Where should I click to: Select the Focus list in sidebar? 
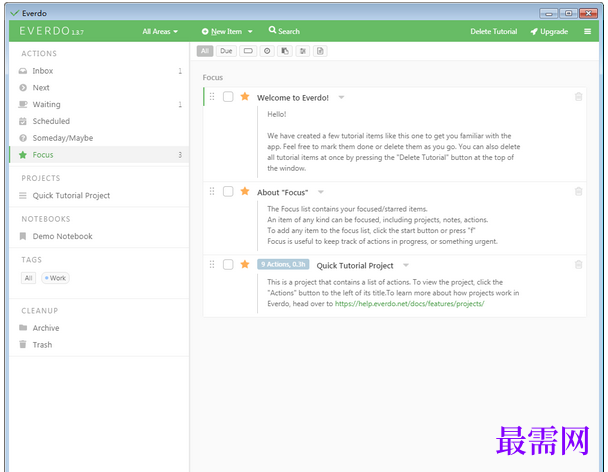pyautogui.click(x=99, y=155)
